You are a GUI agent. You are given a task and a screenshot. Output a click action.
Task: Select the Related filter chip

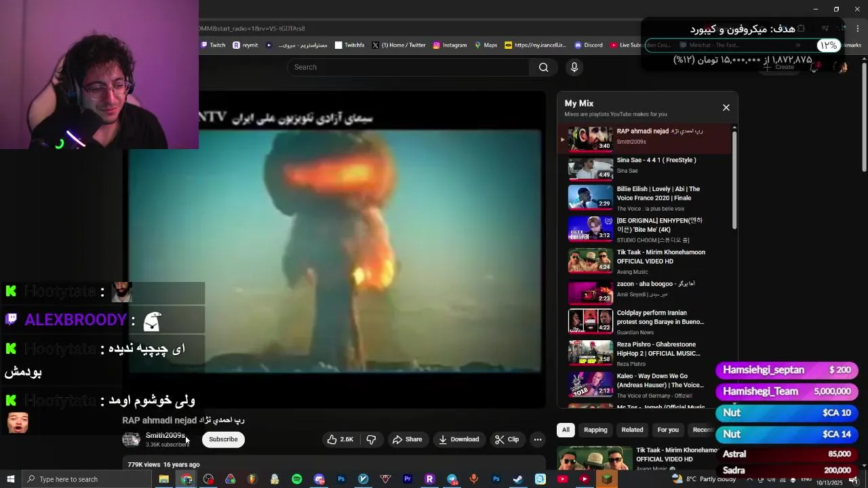point(632,430)
